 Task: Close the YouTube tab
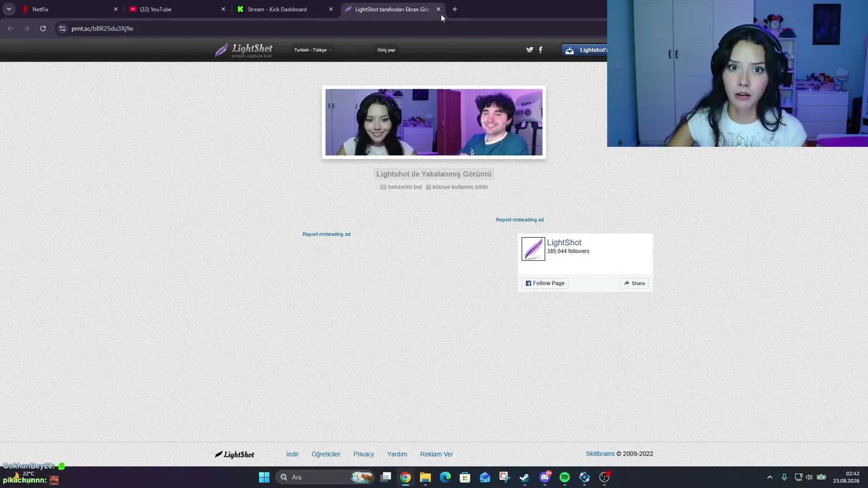[x=223, y=9]
